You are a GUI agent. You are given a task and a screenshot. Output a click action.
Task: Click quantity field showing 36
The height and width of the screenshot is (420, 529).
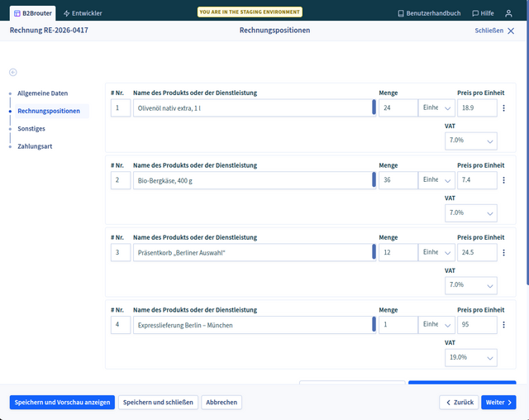pos(398,180)
